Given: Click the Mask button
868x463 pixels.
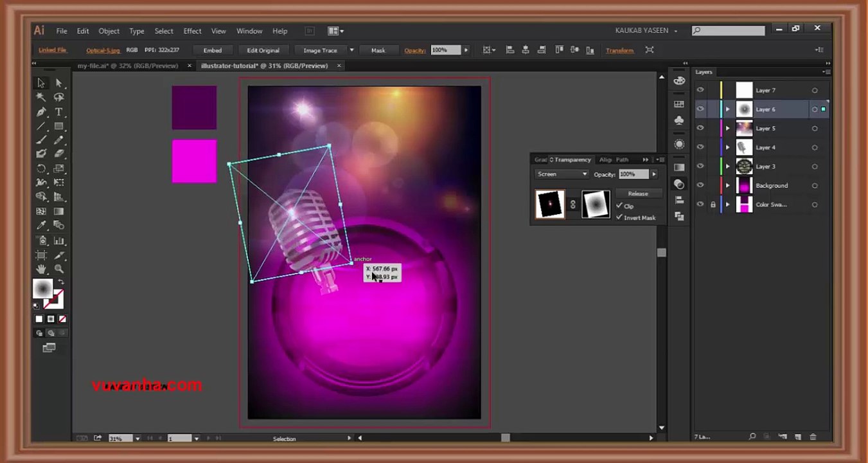Looking at the screenshot, I should tap(378, 50).
